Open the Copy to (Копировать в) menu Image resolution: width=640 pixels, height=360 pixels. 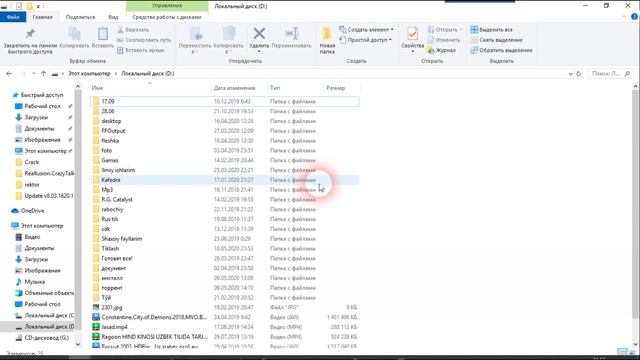(229, 41)
